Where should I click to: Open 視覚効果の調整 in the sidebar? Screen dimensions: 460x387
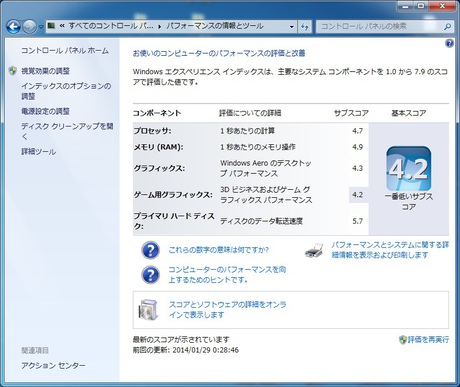(45, 71)
